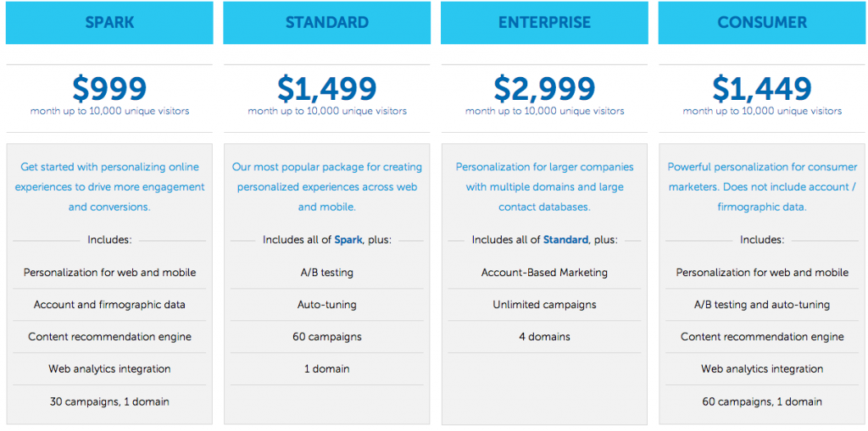The width and height of the screenshot is (868, 431).
Task: Click 'Account and firmographic data' feature row
Action: pos(109,305)
